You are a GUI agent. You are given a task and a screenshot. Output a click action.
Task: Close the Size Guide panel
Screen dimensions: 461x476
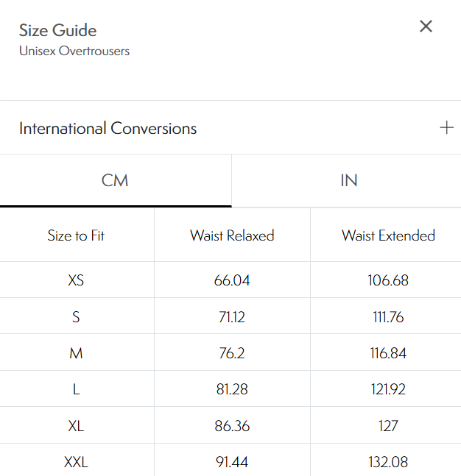pyautogui.click(x=426, y=26)
